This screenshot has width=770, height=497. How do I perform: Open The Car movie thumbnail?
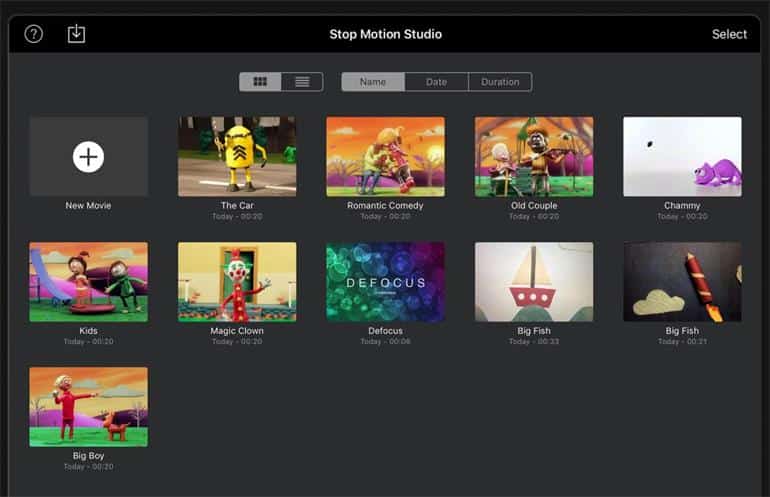pos(237,157)
